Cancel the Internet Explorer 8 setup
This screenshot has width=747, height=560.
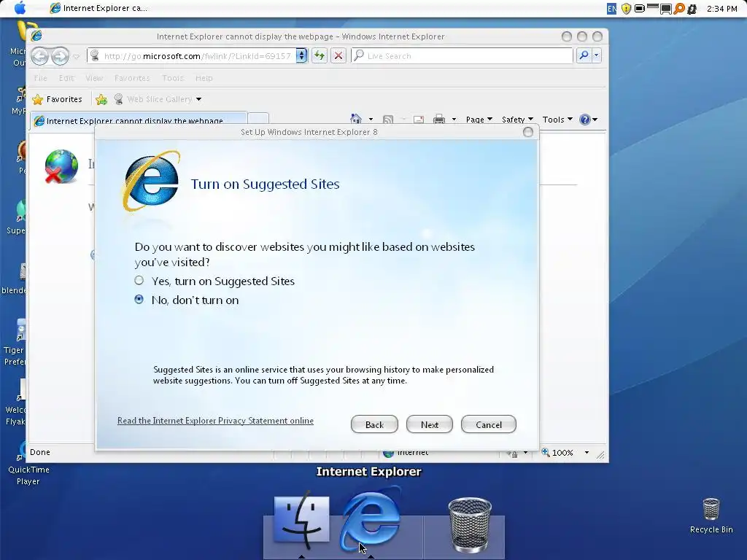pyautogui.click(x=488, y=424)
